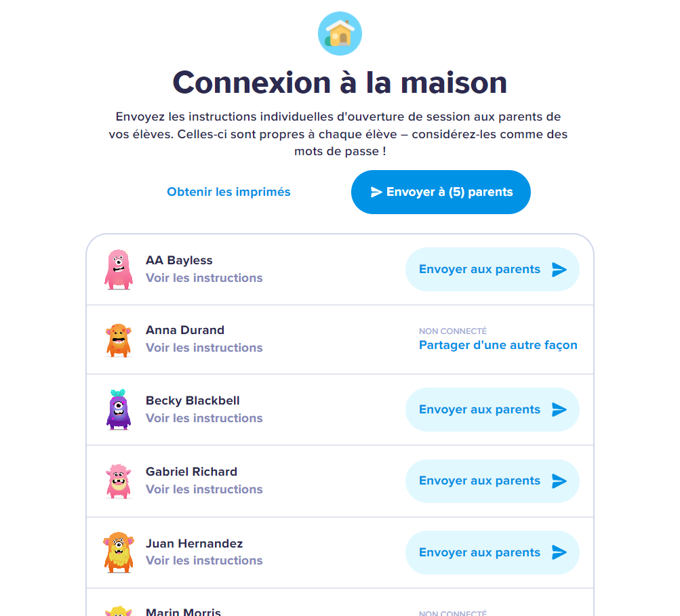Image resolution: width=680 pixels, height=616 pixels.
Task: Open Voir les instructions for Gabriel Richard
Action: click(203, 489)
